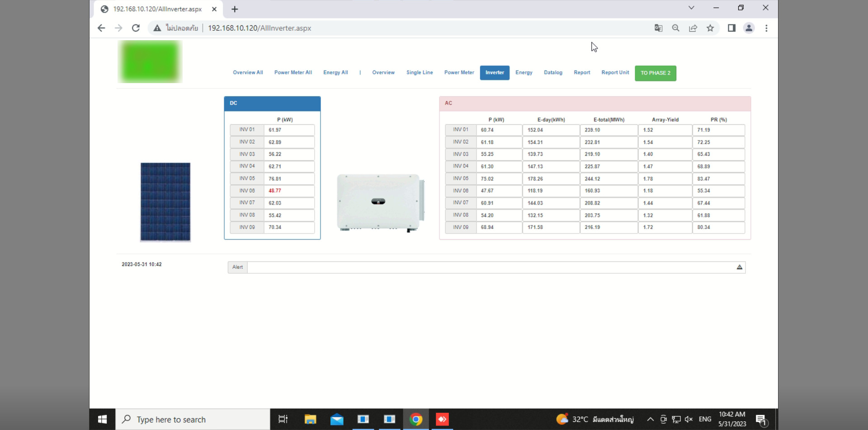Open the tab search chevron
This screenshot has height=430, width=868.
click(691, 8)
